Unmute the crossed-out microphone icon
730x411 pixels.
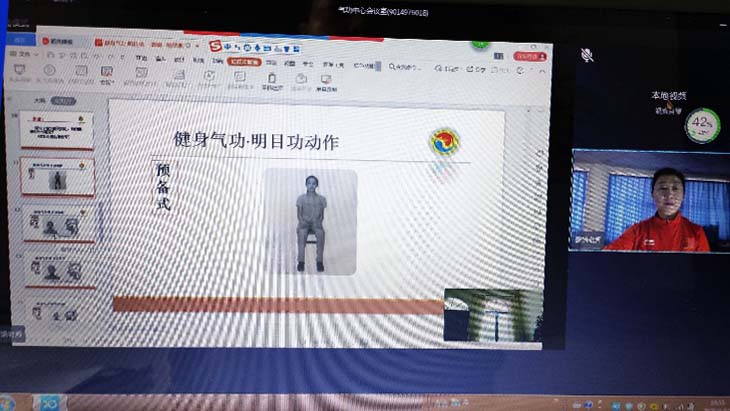587,55
